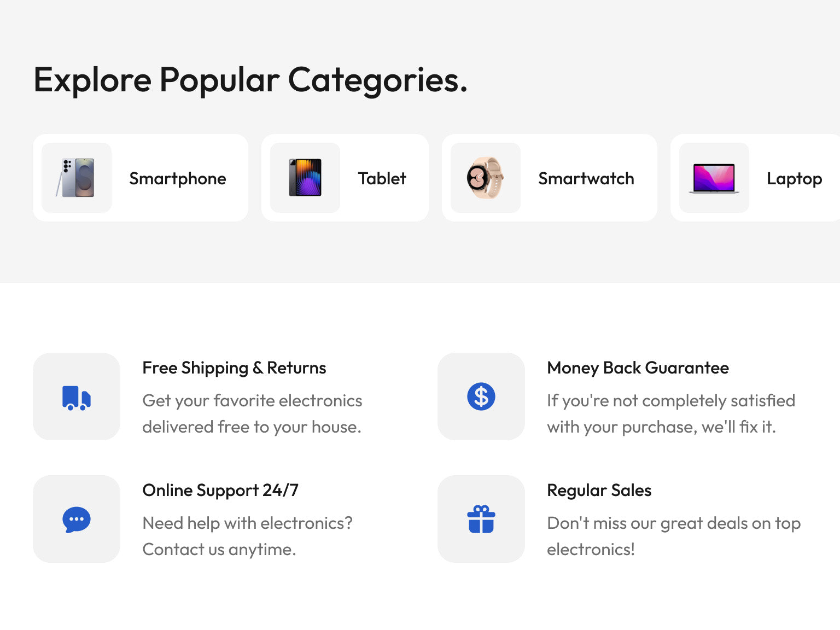Click the Explore Popular Categories heading
This screenshot has width=840, height=630.
click(x=250, y=80)
